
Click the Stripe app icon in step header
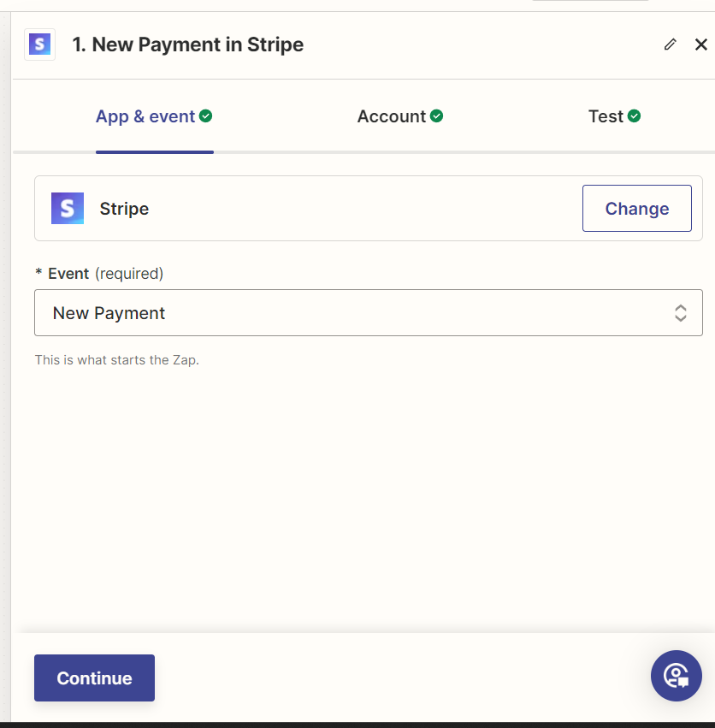tap(40, 44)
